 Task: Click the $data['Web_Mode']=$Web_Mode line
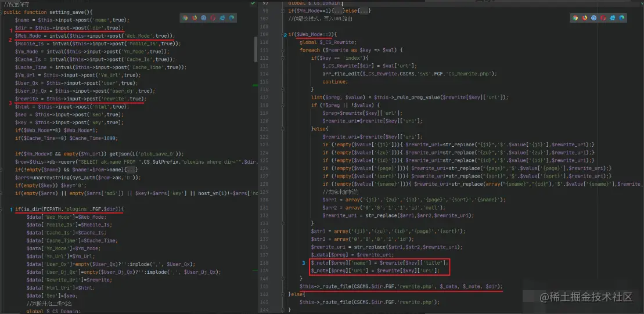[x=66, y=217]
